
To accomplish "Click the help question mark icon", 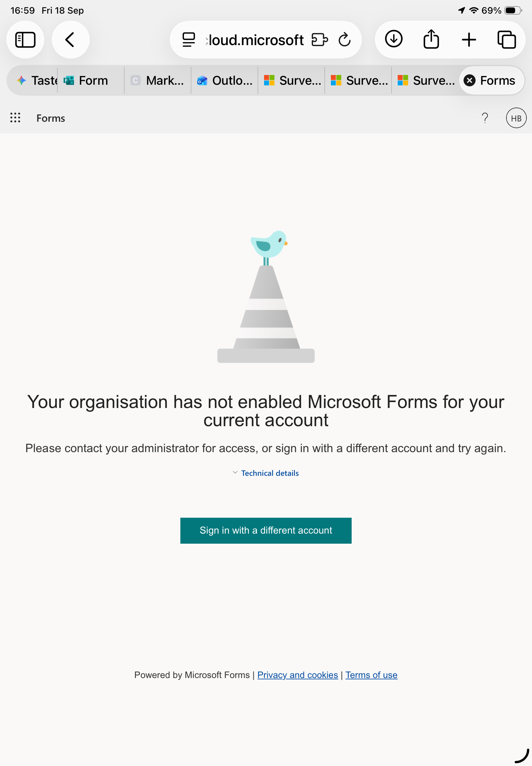I will pos(485,118).
